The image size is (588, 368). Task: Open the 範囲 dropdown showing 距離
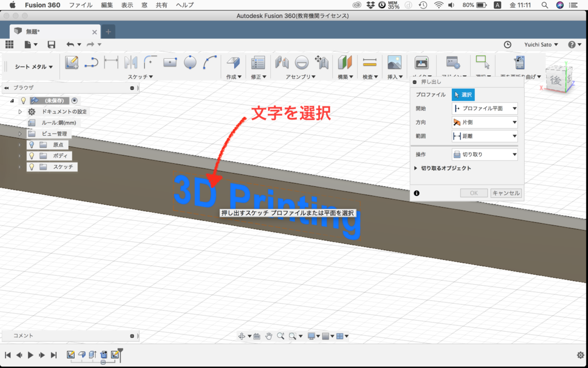484,136
